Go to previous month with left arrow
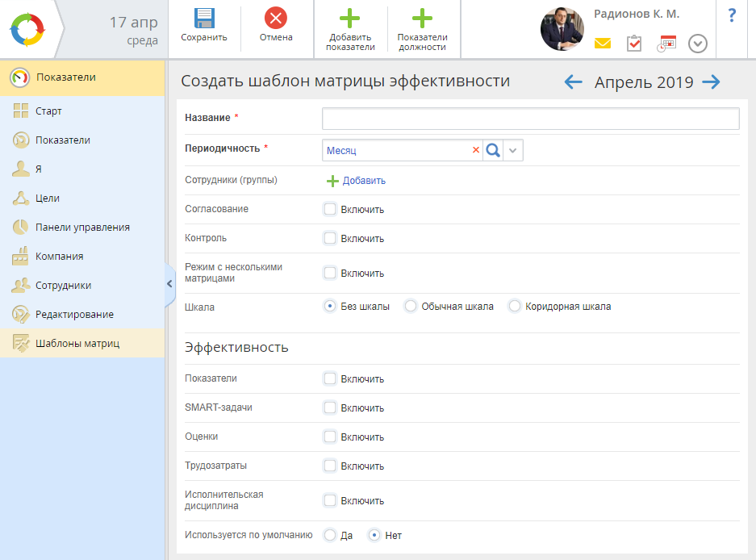 [x=573, y=81]
